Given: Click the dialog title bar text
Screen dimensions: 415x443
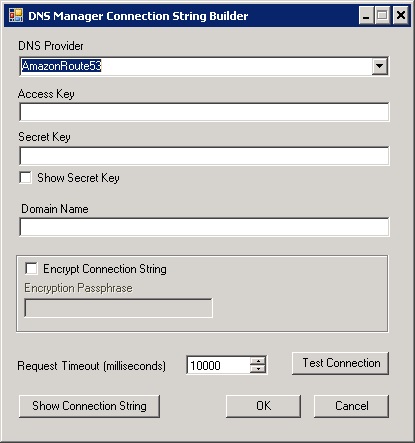Looking at the screenshot, I should click(x=138, y=16).
